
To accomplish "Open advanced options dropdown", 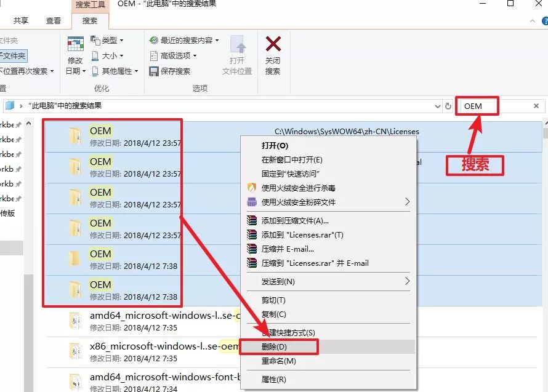I will point(195,55).
